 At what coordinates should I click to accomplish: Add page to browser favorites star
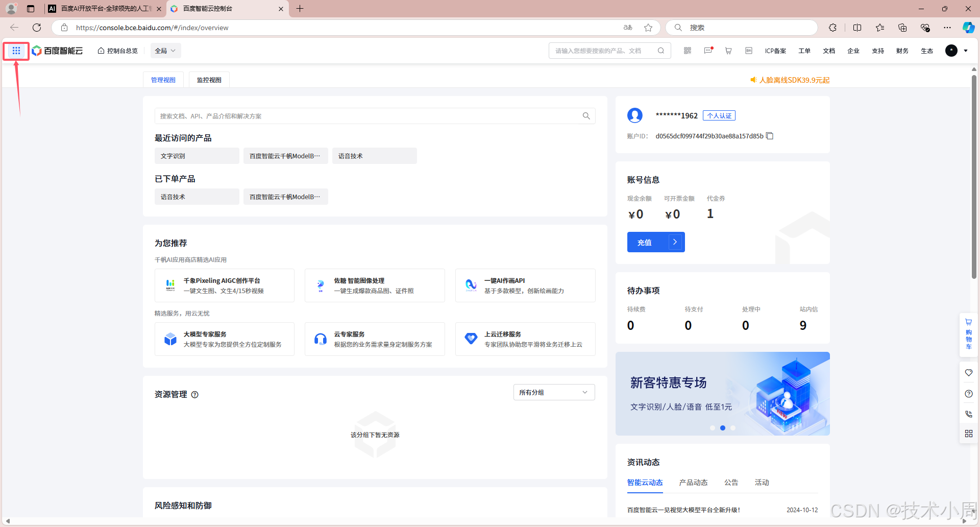tap(648, 28)
